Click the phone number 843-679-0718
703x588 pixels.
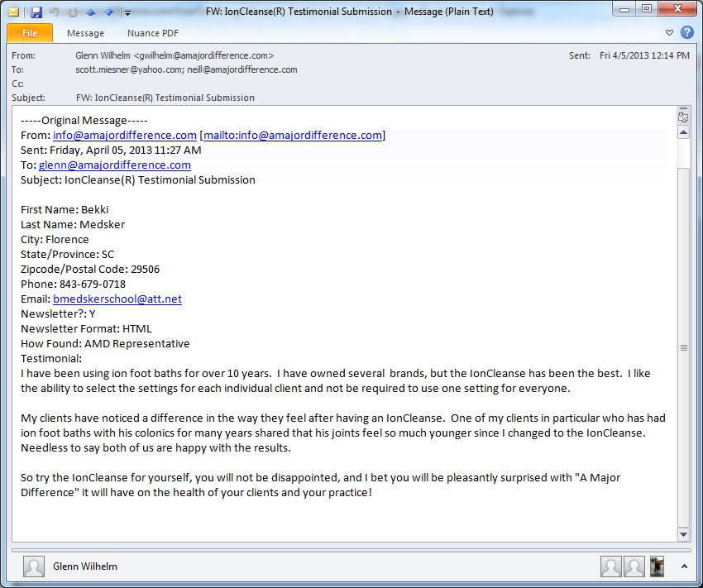coord(93,284)
